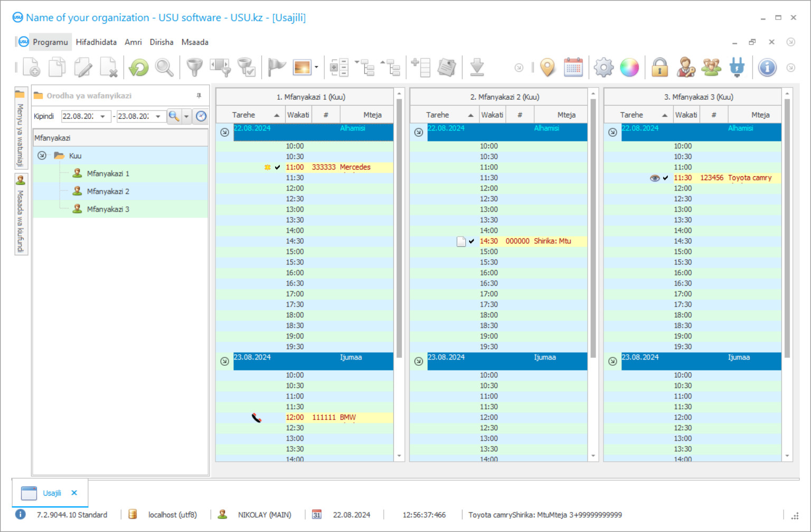The height and width of the screenshot is (532, 811).
Task: Click the clock button next to period dates
Action: pyautogui.click(x=201, y=116)
